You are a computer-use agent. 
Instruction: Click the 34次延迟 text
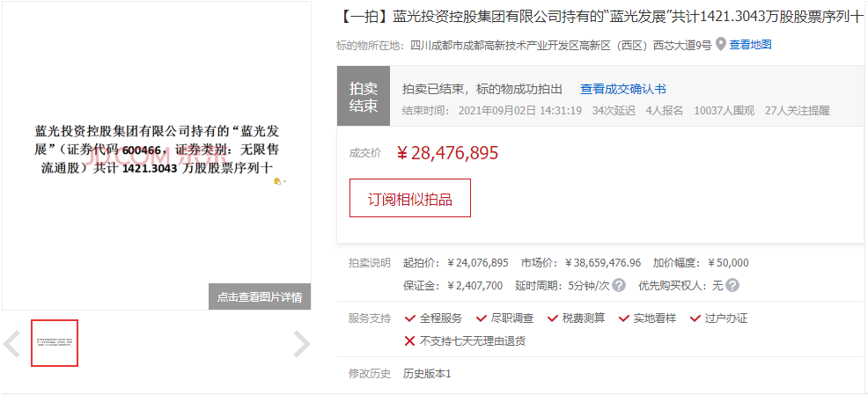click(x=614, y=110)
